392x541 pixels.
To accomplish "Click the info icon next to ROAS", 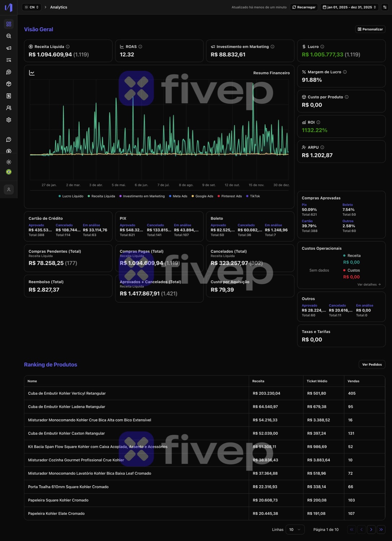I will click(x=140, y=47).
